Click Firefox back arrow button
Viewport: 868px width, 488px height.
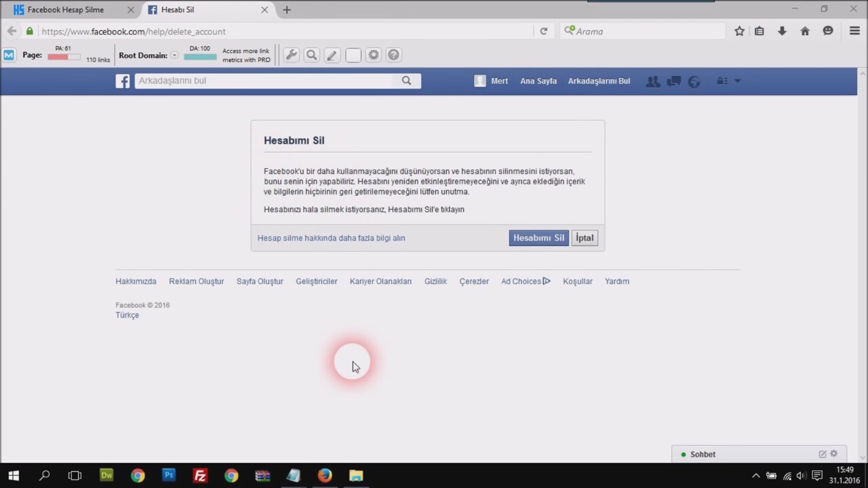coord(12,31)
